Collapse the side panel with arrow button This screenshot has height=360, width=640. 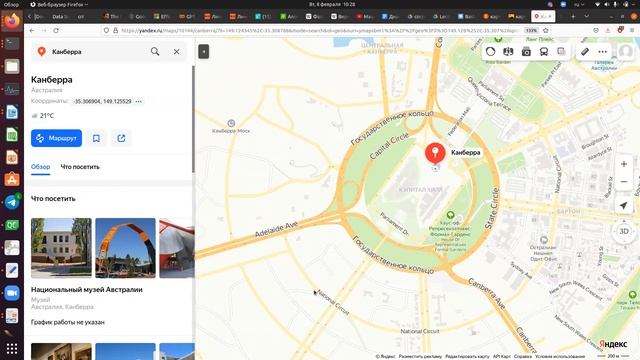[204, 52]
